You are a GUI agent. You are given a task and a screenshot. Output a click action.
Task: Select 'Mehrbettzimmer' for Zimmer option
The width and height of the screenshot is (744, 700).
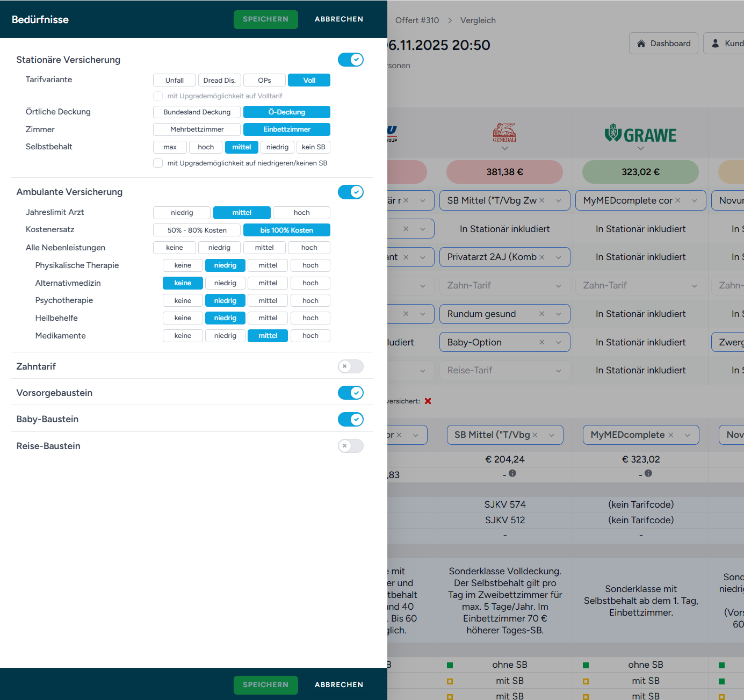tap(197, 129)
